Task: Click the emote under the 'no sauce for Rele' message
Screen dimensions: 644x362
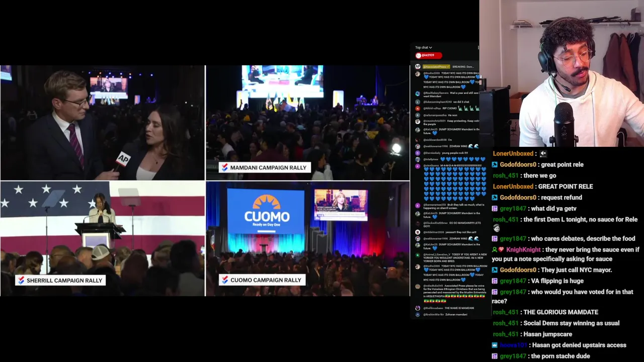Action: coord(496,228)
